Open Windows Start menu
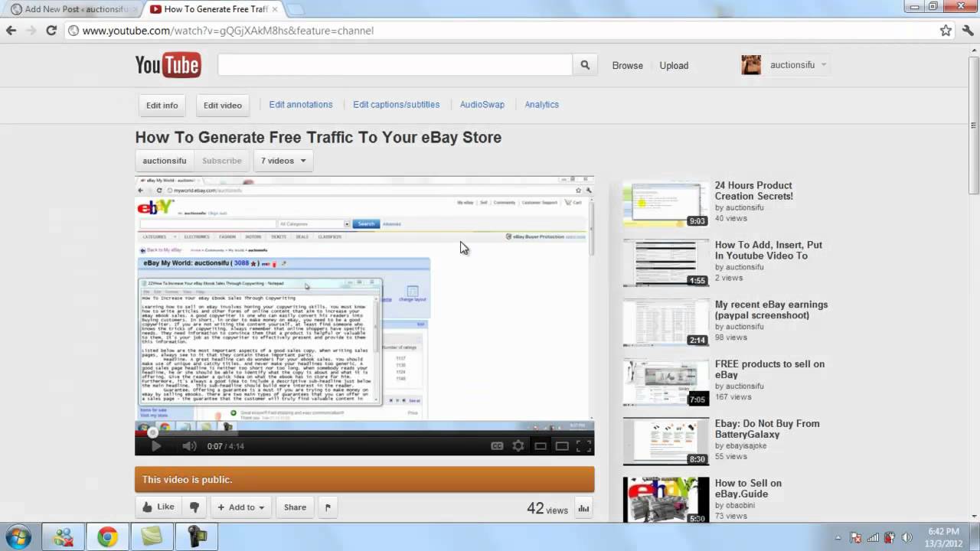This screenshot has height=551, width=980. pos(18,536)
